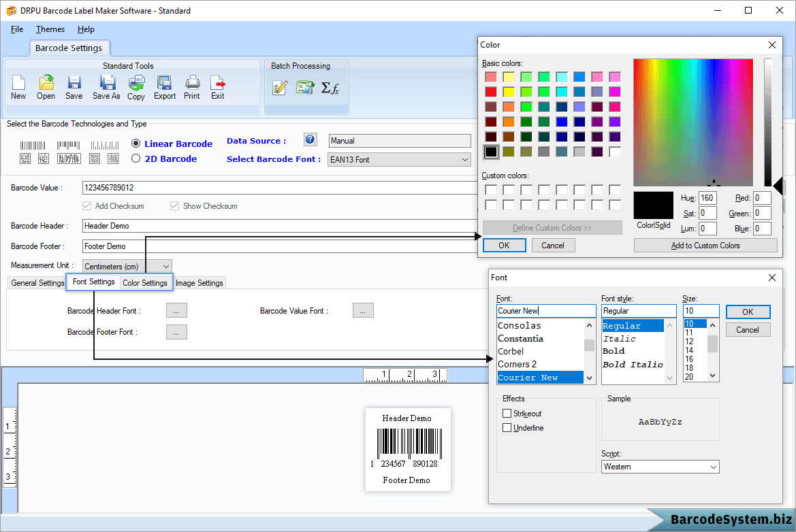Click the barcode preview label thumbnail

[x=408, y=449]
